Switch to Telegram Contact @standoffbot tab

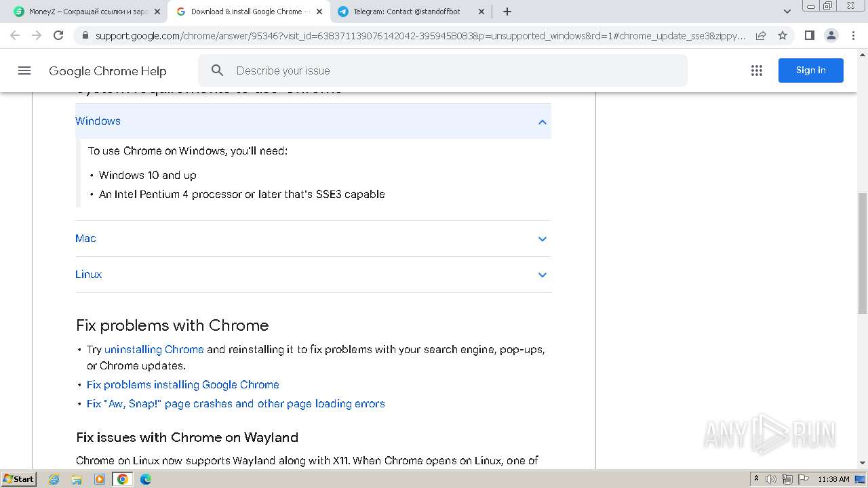(410, 12)
